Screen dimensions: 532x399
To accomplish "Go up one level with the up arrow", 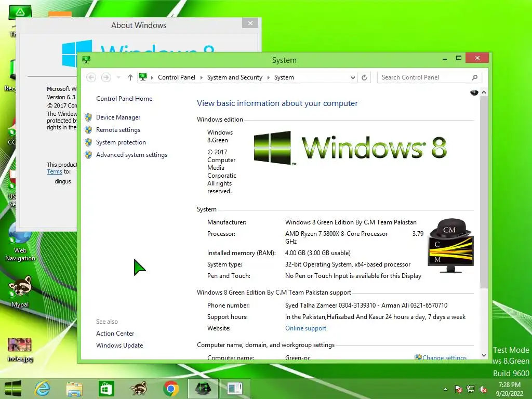I will (130, 77).
